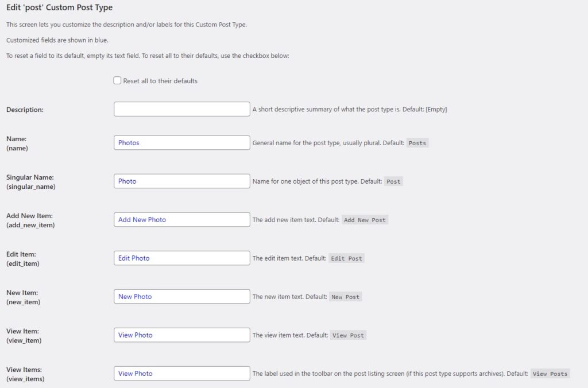Focus the 'Edit Photo' input field
The height and width of the screenshot is (388, 588).
point(182,258)
